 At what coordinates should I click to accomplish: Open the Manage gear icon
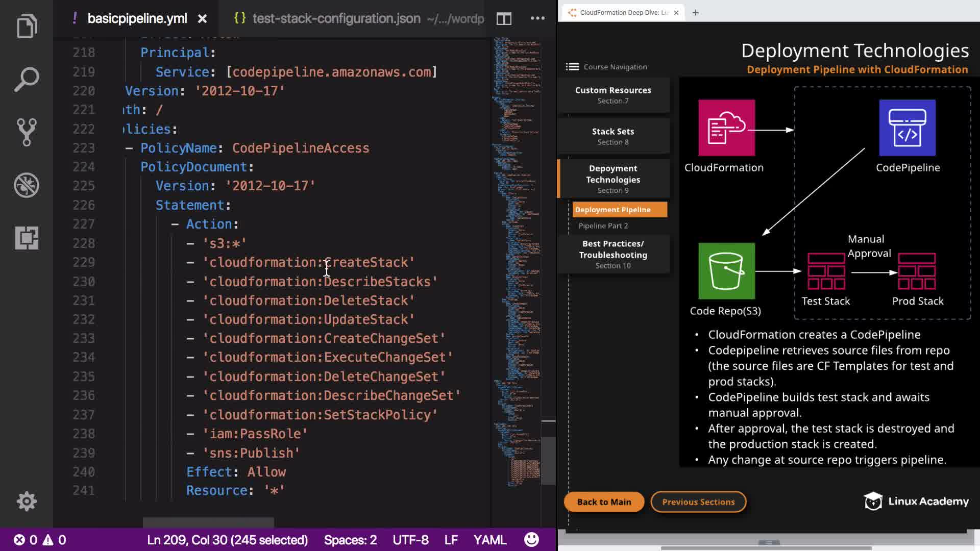(27, 501)
